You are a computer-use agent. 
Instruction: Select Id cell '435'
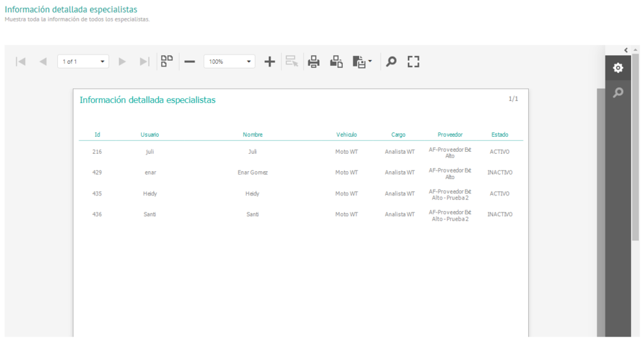97,193
